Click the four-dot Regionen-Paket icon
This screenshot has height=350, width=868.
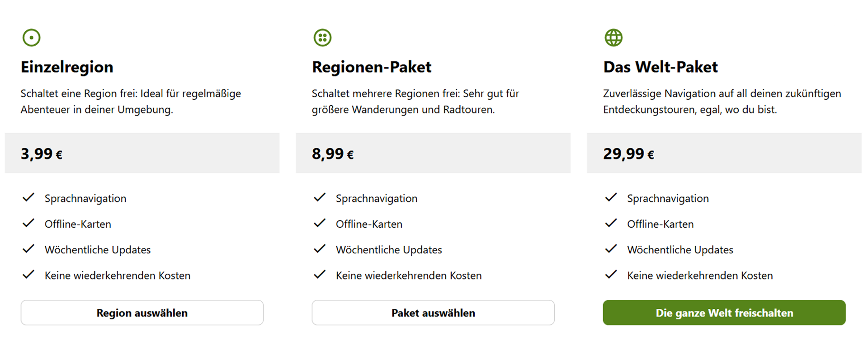(322, 37)
